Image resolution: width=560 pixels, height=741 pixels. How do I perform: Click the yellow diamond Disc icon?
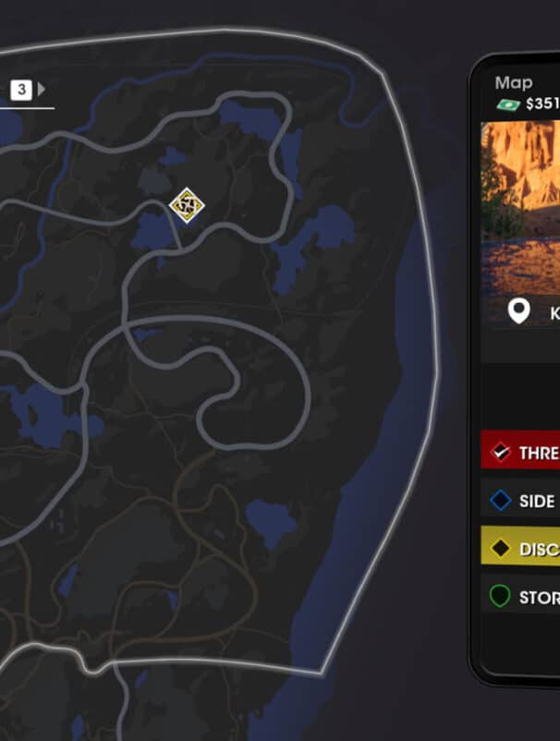(x=500, y=548)
